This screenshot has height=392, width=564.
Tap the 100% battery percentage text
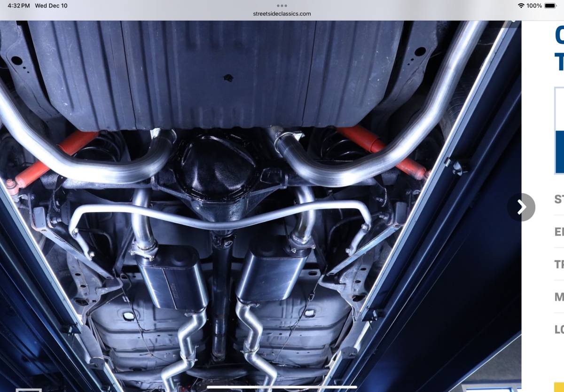(534, 6)
